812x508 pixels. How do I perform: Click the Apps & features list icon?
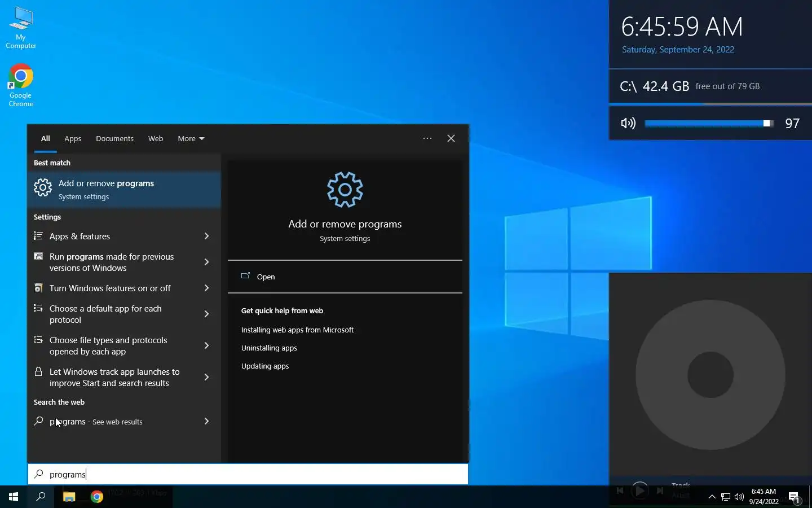pyautogui.click(x=38, y=236)
